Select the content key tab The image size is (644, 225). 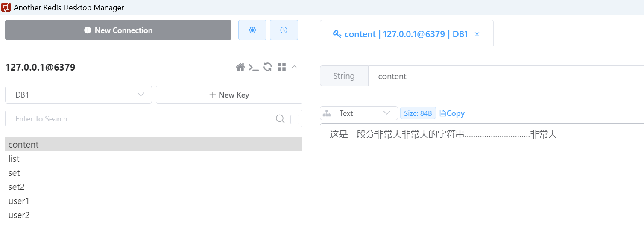point(401,34)
